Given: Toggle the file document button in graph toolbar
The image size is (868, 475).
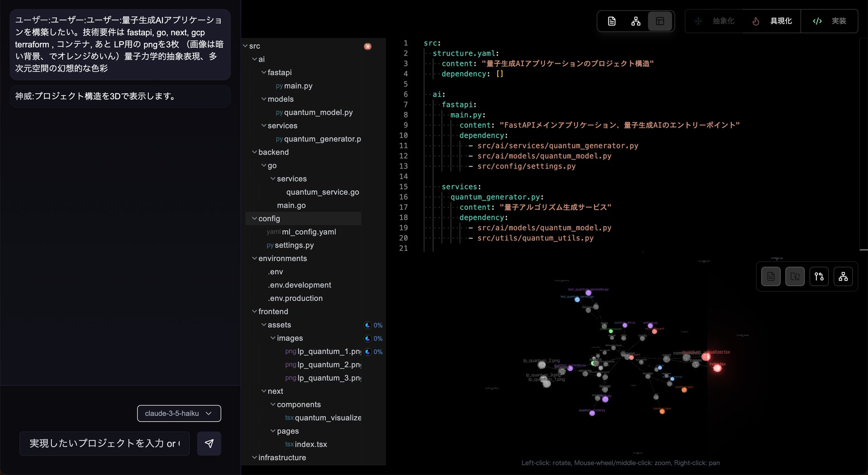Looking at the screenshot, I should coord(771,277).
